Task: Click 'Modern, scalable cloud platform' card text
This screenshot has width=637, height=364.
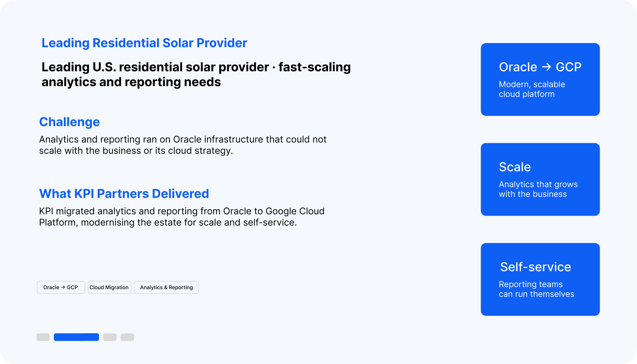Action: 532,89
